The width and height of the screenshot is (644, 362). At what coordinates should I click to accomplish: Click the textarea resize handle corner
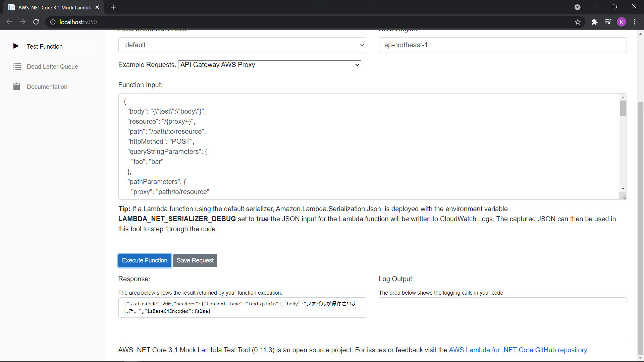[624, 196]
